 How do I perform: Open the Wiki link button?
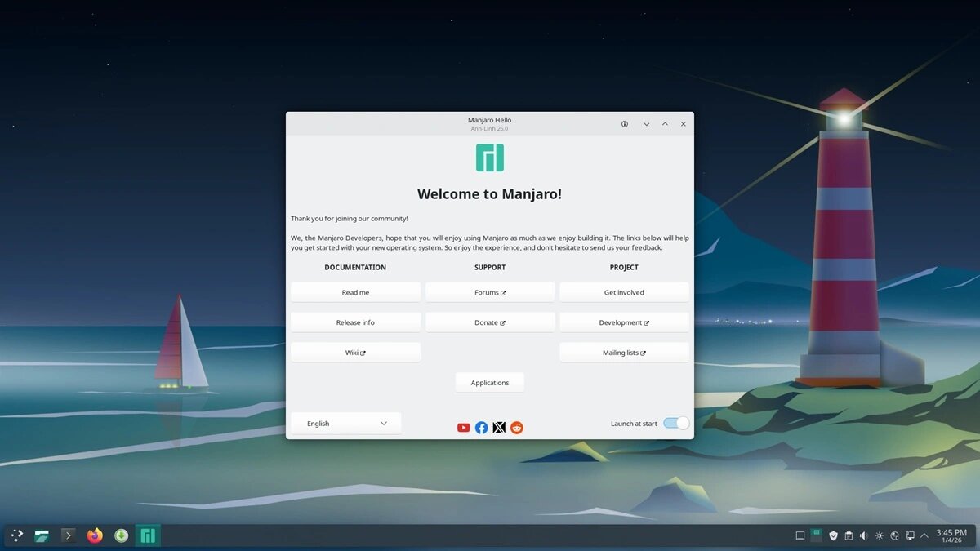[x=356, y=353]
